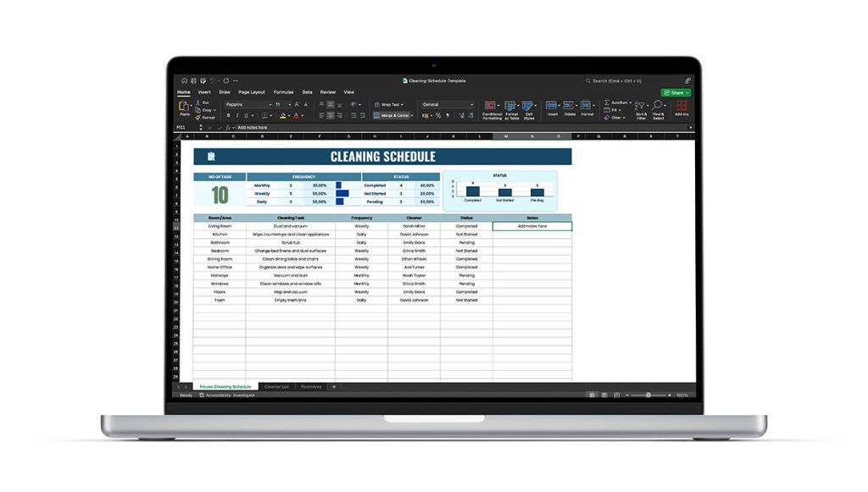The image size is (868, 492).
Task: Expand the AutoSum dropdown arrow
Action: 630,102
